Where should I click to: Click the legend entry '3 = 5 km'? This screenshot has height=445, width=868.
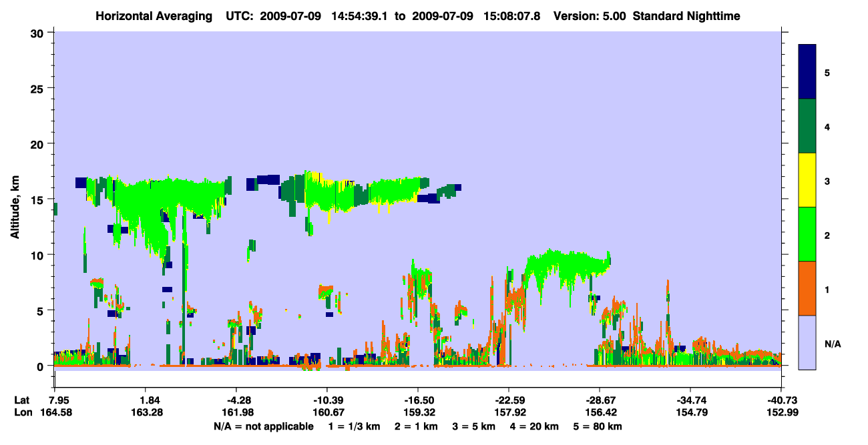(473, 426)
